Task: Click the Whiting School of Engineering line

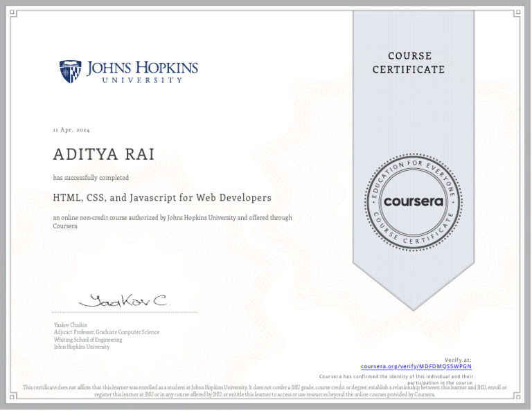Action: [88, 340]
